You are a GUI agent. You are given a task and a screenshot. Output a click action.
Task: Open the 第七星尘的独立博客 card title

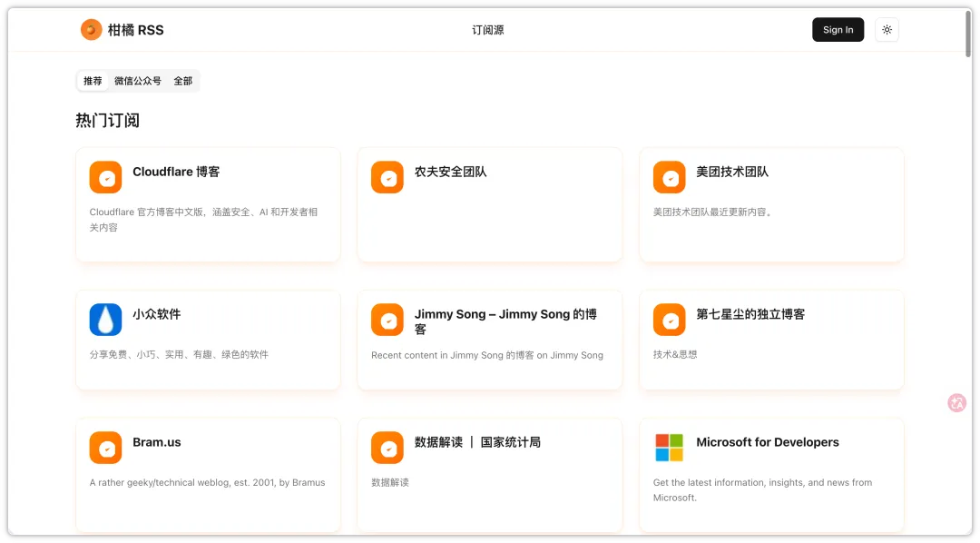click(x=750, y=314)
